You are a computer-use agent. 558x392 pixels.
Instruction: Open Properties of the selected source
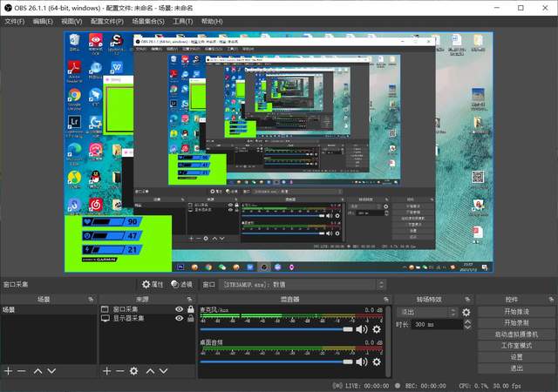pyautogui.click(x=153, y=284)
